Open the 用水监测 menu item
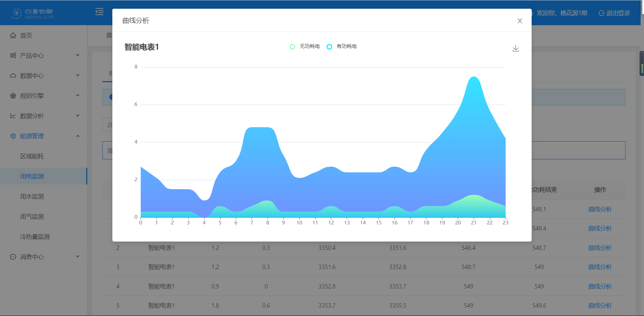Viewport: 644px width, 316px height. pyautogui.click(x=32, y=196)
